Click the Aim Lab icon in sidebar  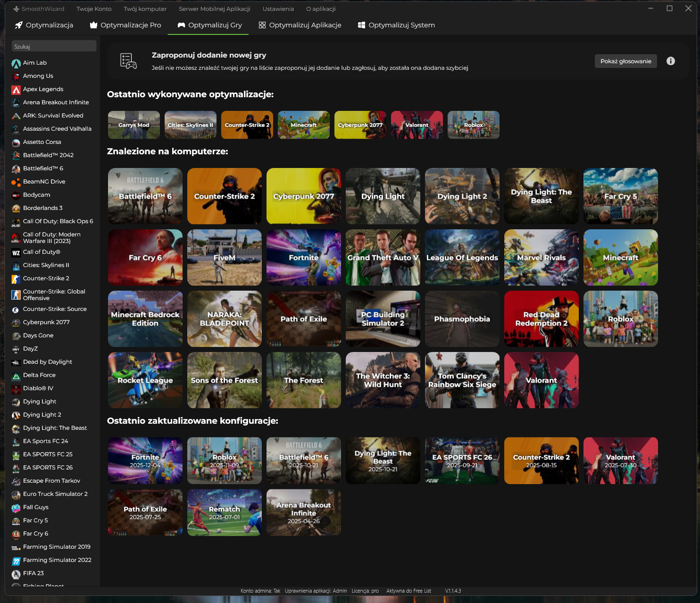16,63
